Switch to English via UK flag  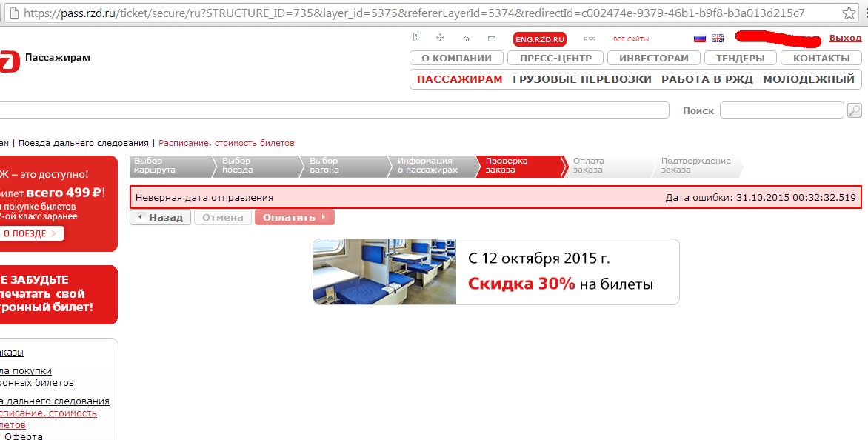click(x=718, y=39)
